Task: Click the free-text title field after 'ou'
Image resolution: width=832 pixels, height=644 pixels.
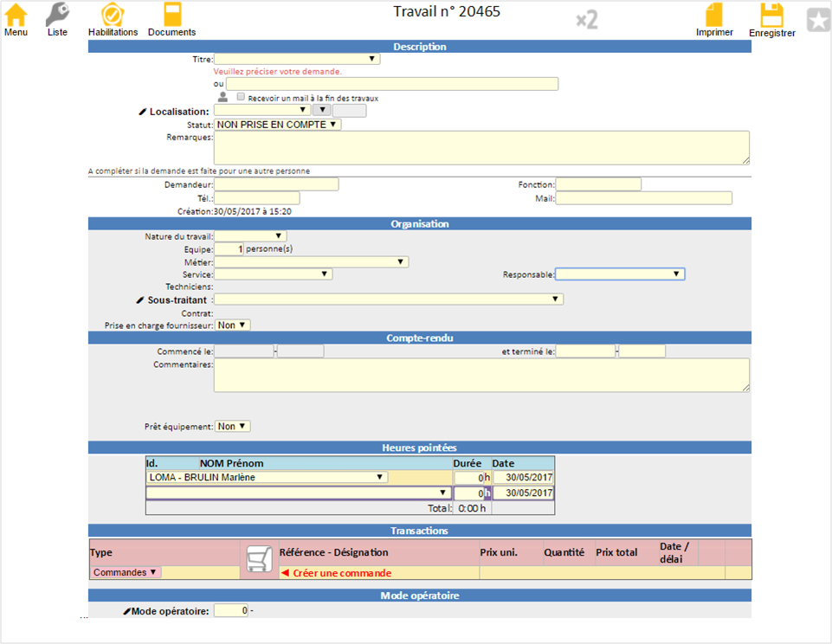Action: click(392, 84)
